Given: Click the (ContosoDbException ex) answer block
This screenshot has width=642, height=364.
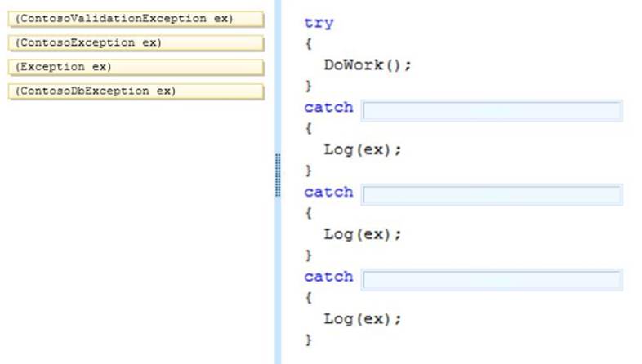Looking at the screenshot, I should pyautogui.click(x=136, y=91).
